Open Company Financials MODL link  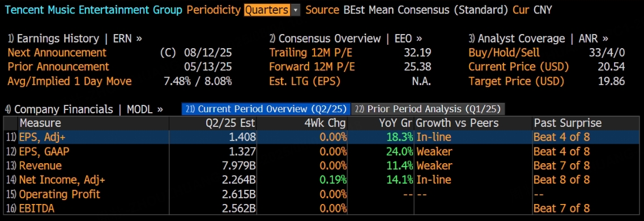[84, 109]
